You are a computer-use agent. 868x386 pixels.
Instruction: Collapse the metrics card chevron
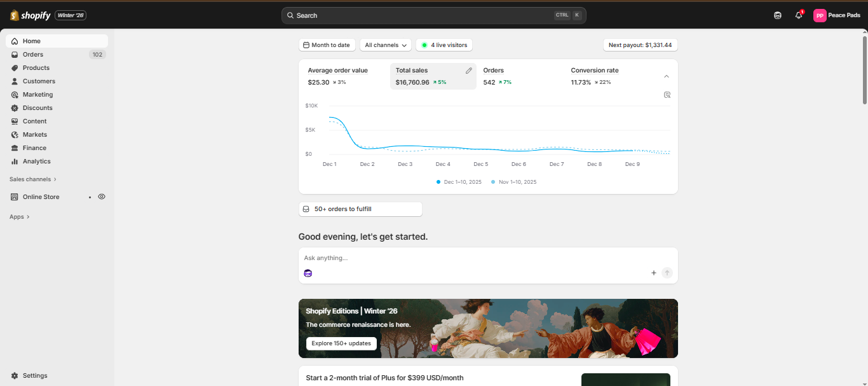(667, 76)
